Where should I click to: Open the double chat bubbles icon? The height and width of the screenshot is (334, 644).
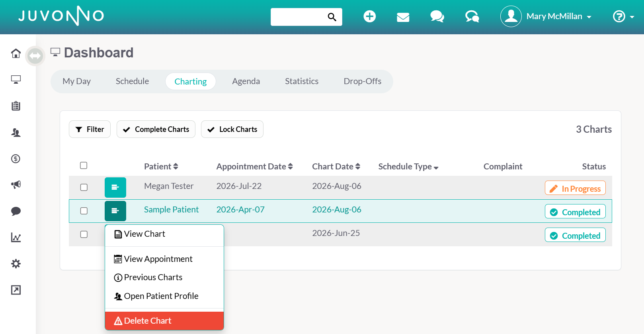(x=437, y=16)
